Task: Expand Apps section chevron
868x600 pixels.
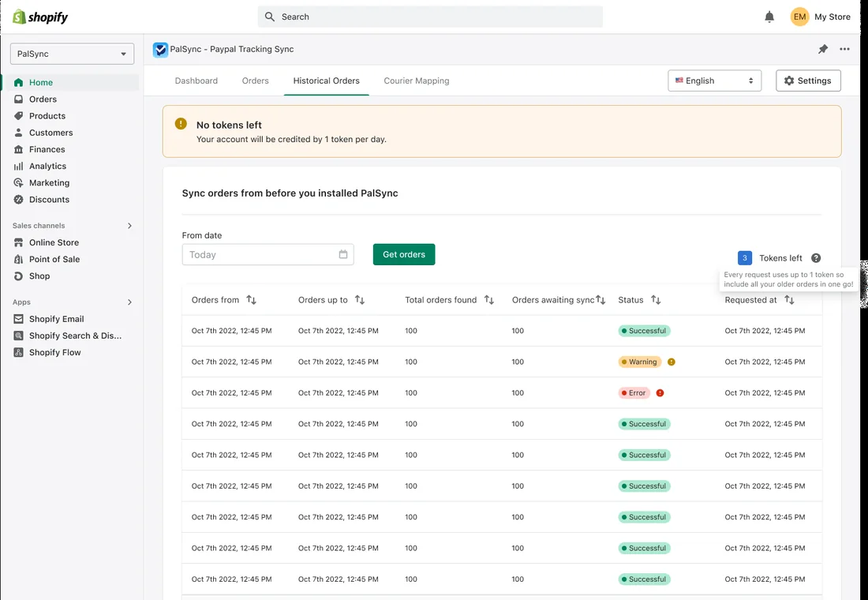Action: pyautogui.click(x=129, y=302)
